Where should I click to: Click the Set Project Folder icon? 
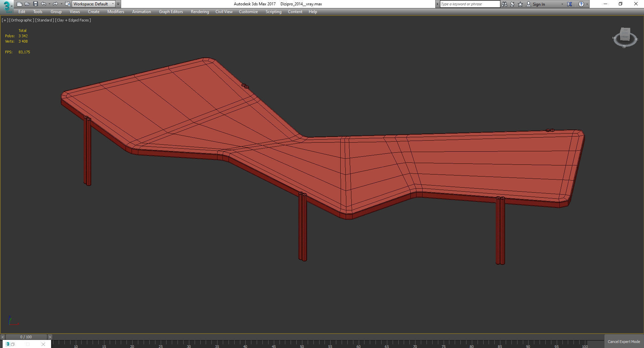[67, 4]
